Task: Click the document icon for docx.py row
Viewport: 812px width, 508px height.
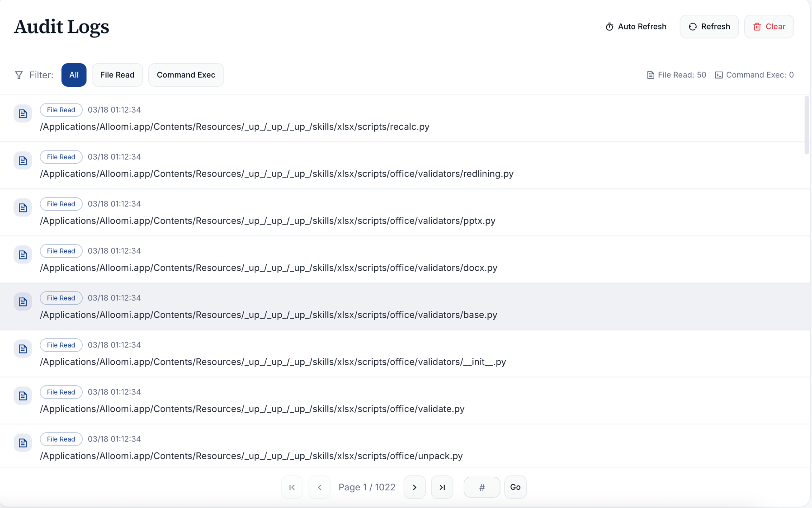Action: click(23, 255)
